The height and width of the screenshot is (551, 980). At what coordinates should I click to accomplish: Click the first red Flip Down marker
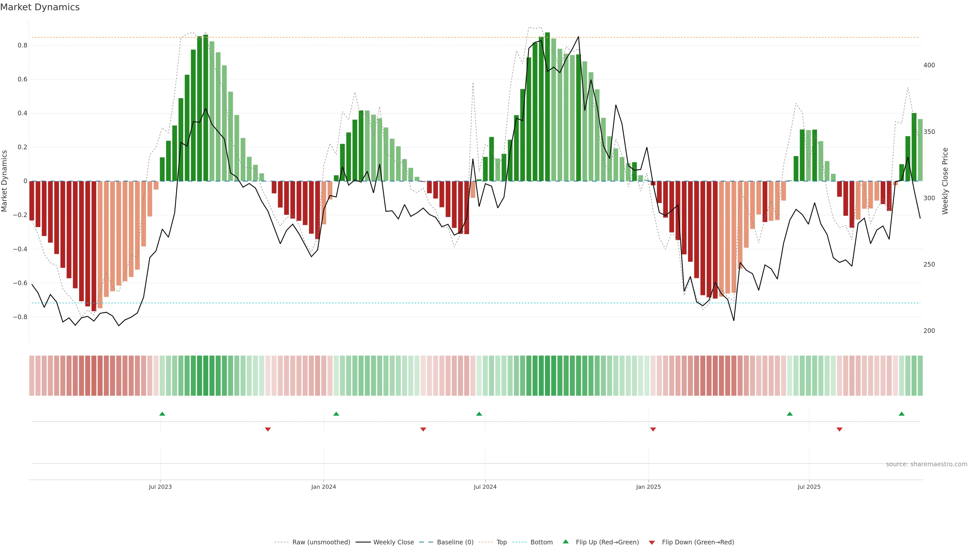click(268, 429)
